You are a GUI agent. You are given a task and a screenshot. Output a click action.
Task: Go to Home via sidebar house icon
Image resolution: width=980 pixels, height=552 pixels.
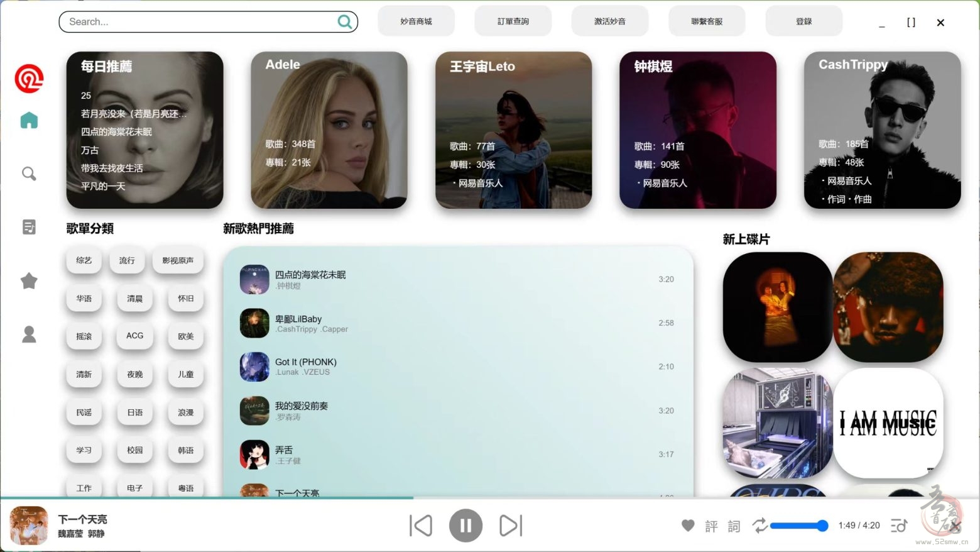pyautogui.click(x=29, y=120)
